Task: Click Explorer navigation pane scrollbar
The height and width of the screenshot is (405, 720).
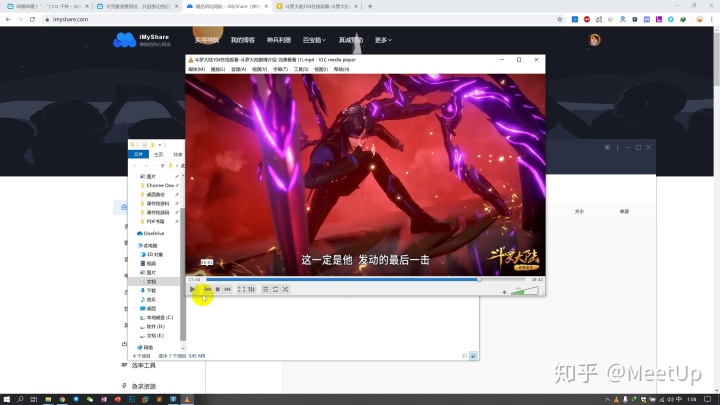Action: [x=183, y=274]
